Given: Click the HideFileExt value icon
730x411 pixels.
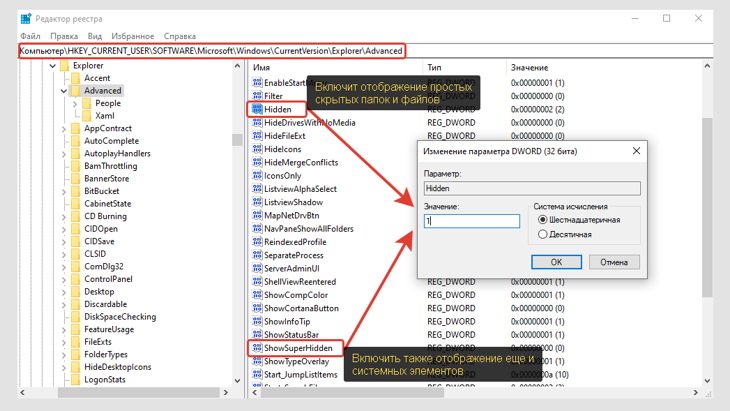Looking at the screenshot, I should coord(257,135).
